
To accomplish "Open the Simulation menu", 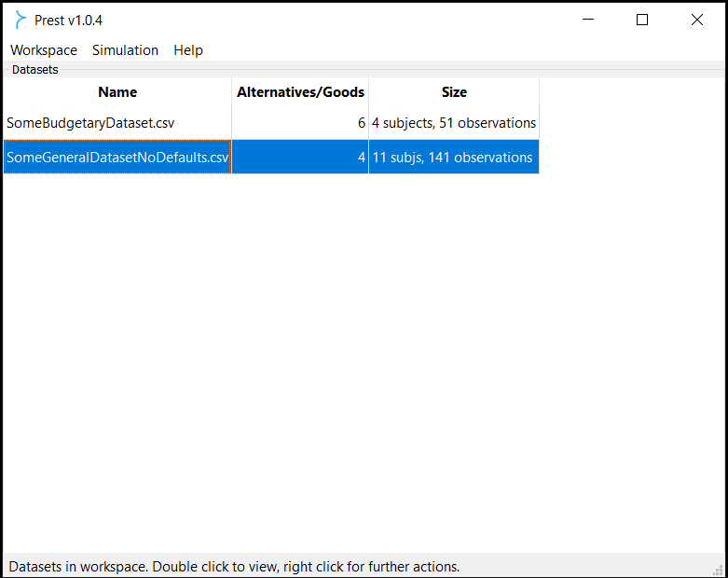I will 125,50.
